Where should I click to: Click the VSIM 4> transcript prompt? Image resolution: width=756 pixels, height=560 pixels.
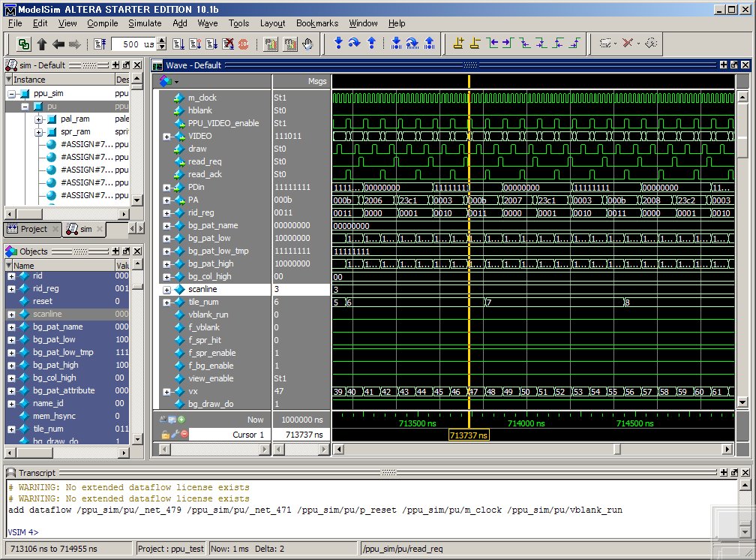[23, 532]
